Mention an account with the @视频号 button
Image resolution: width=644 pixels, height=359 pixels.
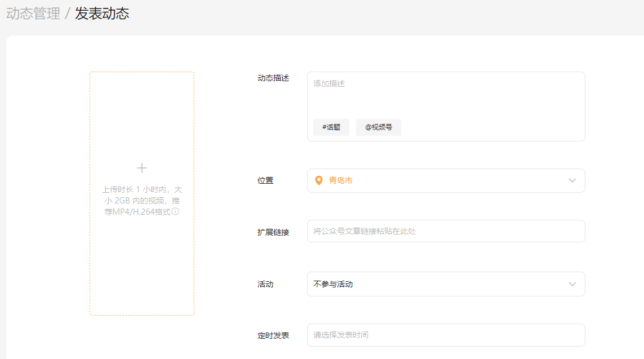point(378,127)
